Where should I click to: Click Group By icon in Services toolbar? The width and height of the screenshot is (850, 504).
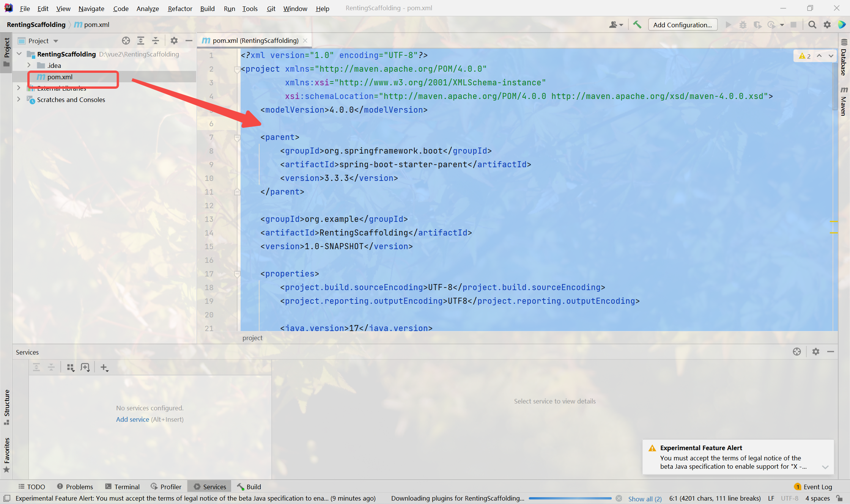click(71, 367)
